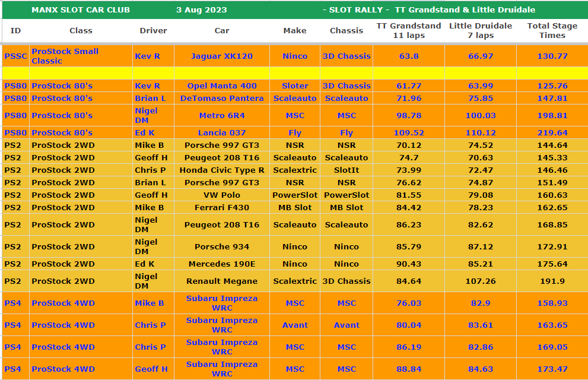Select the Porsche 934 car cell
The height and width of the screenshot is (380, 588).
[221, 247]
